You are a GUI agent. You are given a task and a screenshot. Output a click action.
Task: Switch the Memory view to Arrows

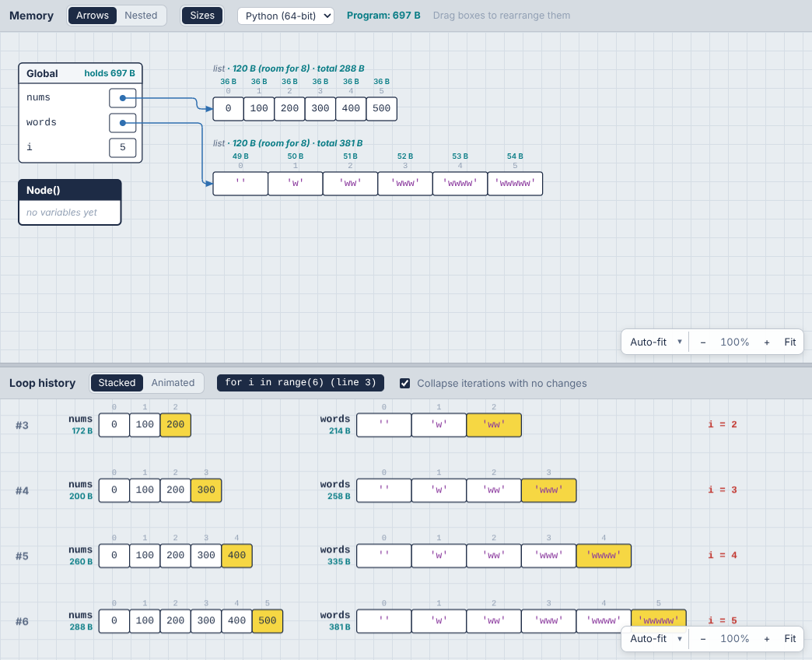[93, 16]
